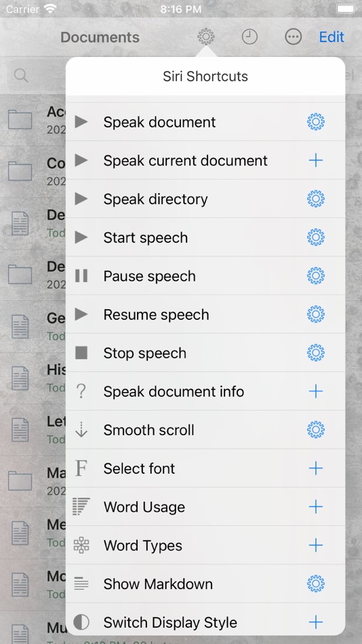The image size is (362, 644).
Task: Open gear options for Pause speech
Action: pos(316,276)
